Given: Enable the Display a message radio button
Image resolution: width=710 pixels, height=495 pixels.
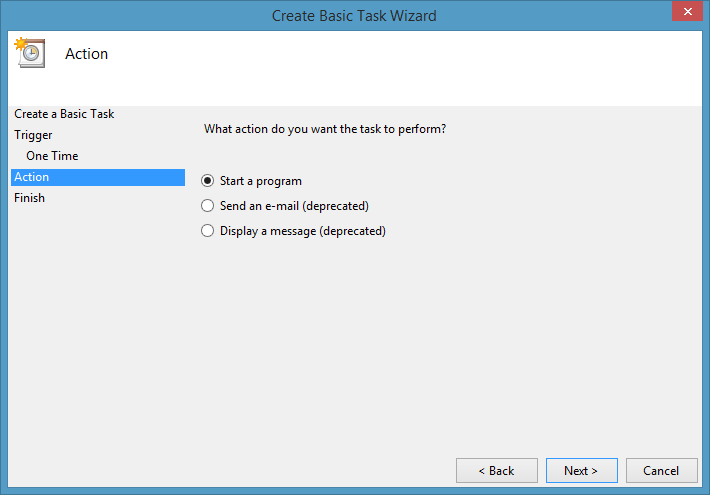Looking at the screenshot, I should point(208,231).
